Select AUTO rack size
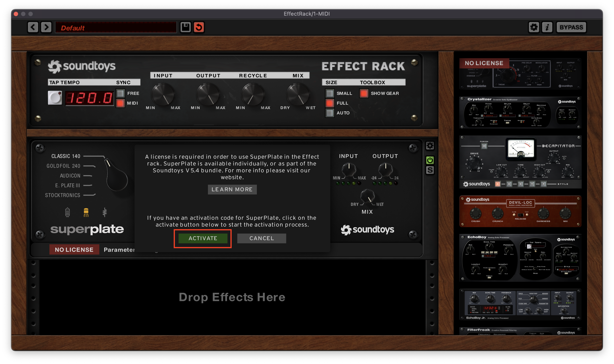 point(330,113)
